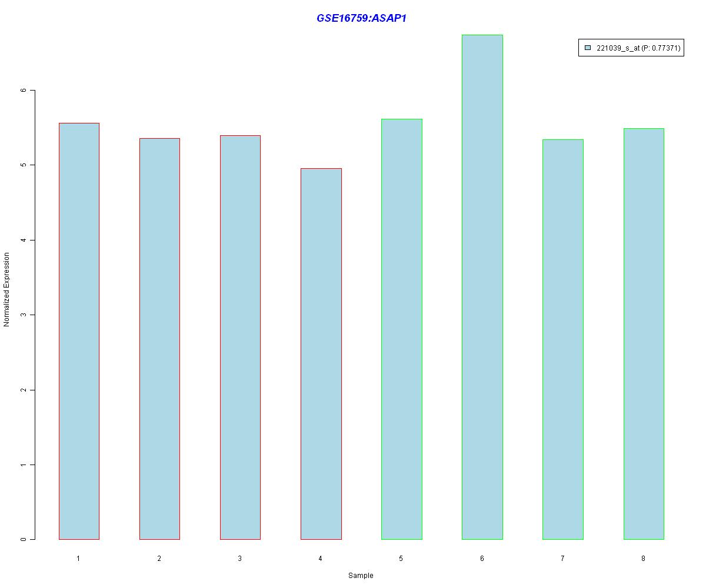Click x-axis sample number 7
The image size is (706, 588).
point(562,559)
